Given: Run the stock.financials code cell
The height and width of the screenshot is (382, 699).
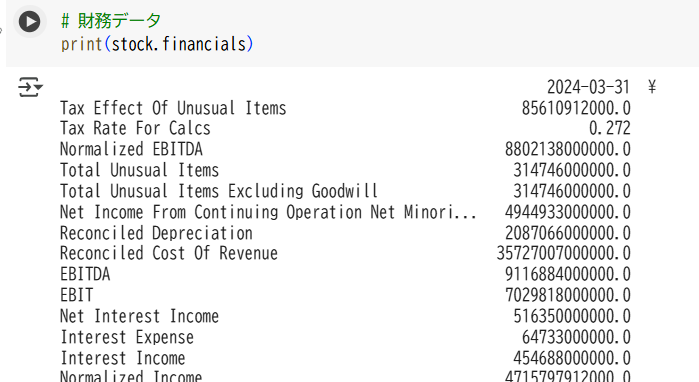Looking at the screenshot, I should 29,21.
